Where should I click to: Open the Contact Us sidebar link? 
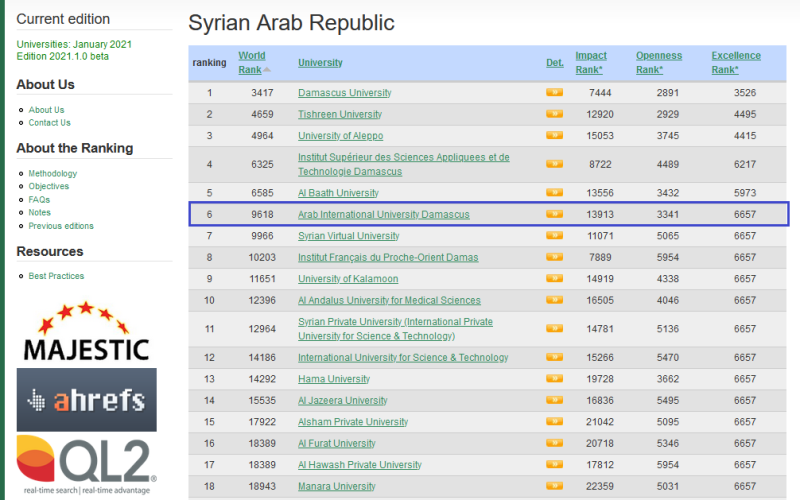(49, 123)
